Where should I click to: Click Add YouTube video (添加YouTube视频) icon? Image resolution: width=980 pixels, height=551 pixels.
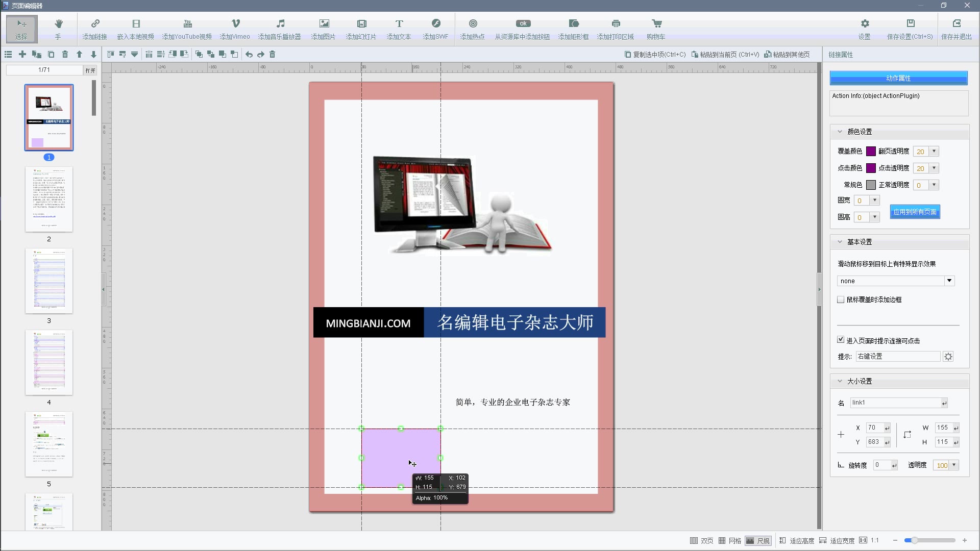[x=187, y=29]
